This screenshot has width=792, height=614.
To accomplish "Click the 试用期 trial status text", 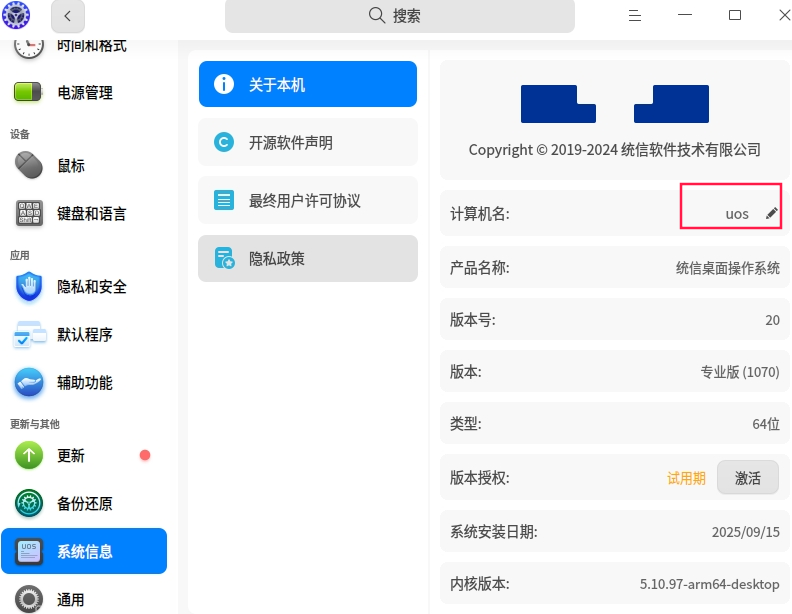I will (x=686, y=478).
